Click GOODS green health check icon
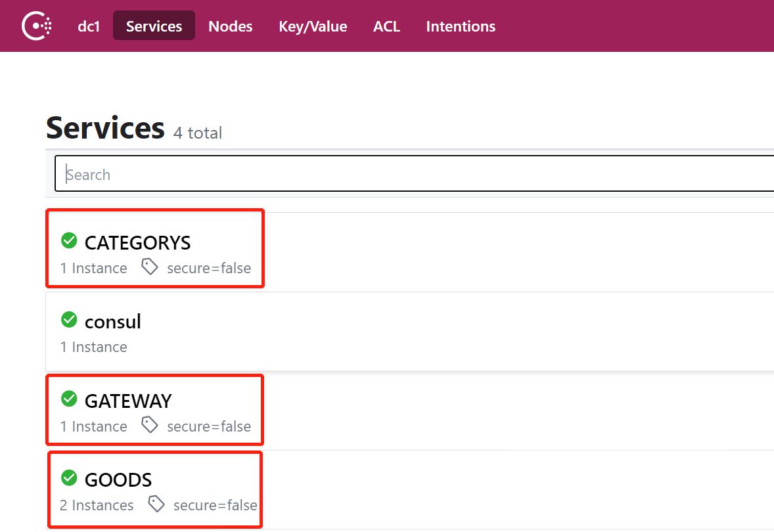Viewport: 774px width, 532px height. click(x=69, y=477)
